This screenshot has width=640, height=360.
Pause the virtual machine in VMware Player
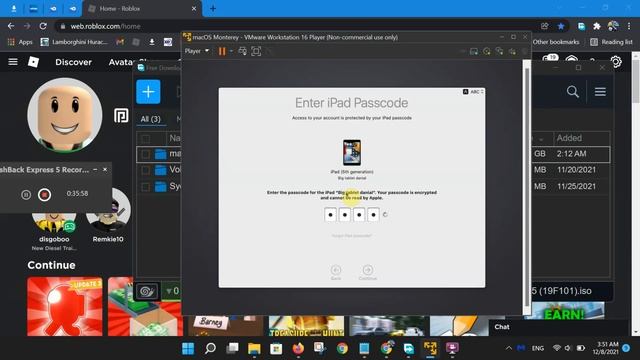(x=222, y=51)
